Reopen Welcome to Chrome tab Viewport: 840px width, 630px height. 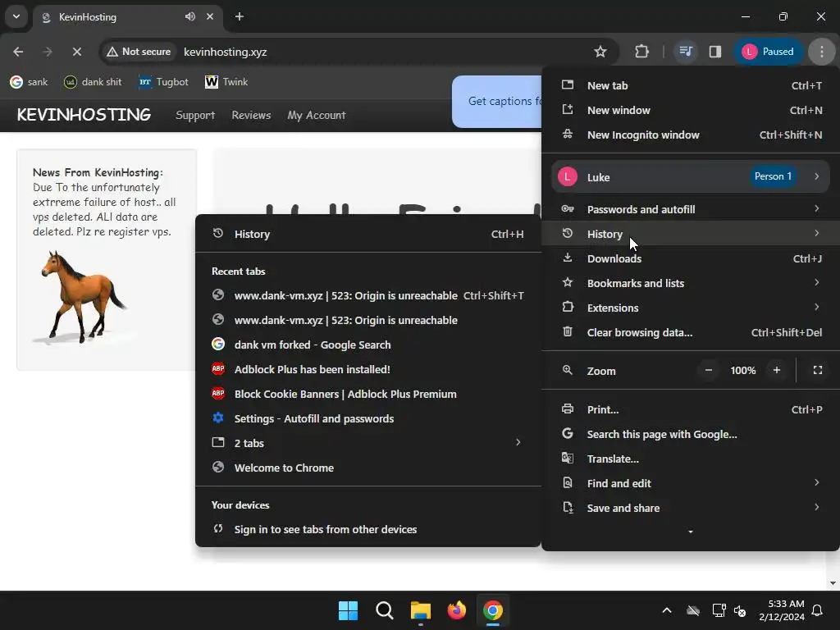[x=368, y=468]
